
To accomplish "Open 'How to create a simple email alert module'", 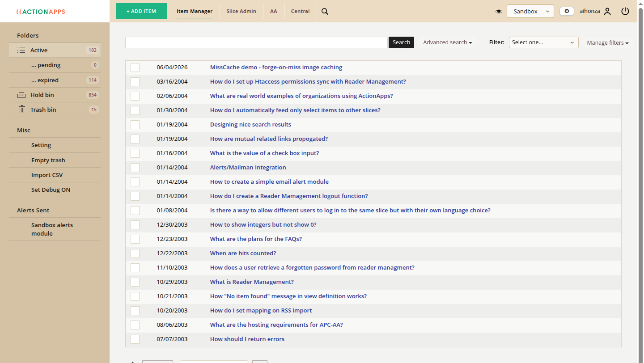I will [269, 182].
